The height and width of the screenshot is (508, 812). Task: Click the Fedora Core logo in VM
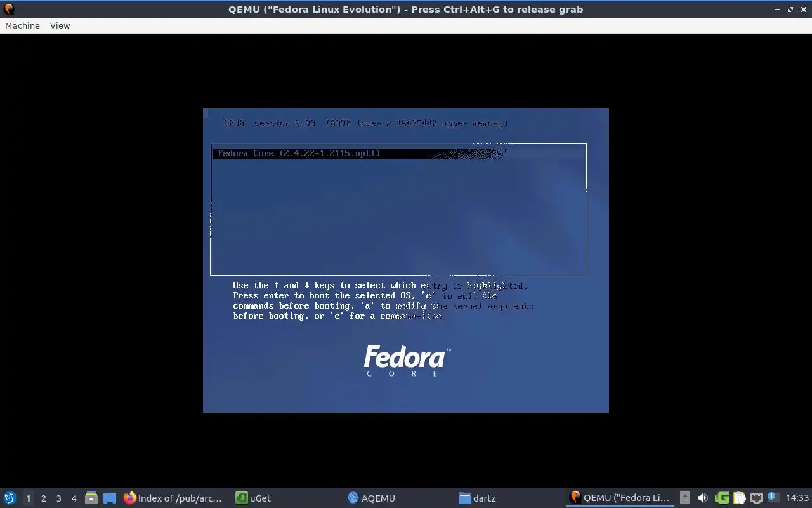click(407, 361)
